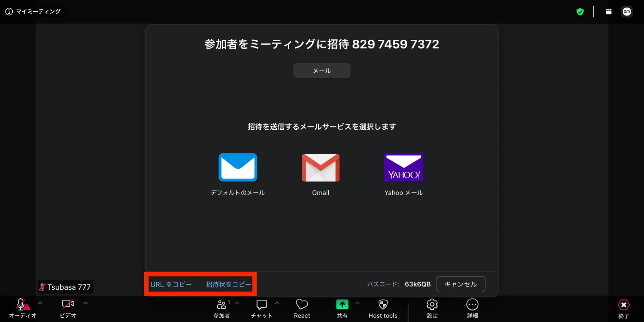Click the デフォルトのメール label text
644x322 pixels.
238,193
